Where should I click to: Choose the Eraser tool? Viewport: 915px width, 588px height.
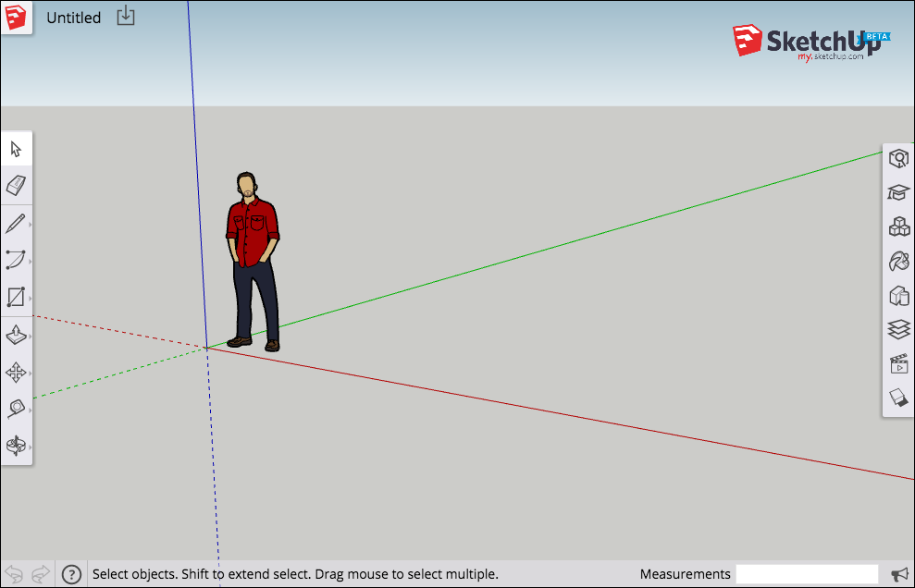point(16,186)
